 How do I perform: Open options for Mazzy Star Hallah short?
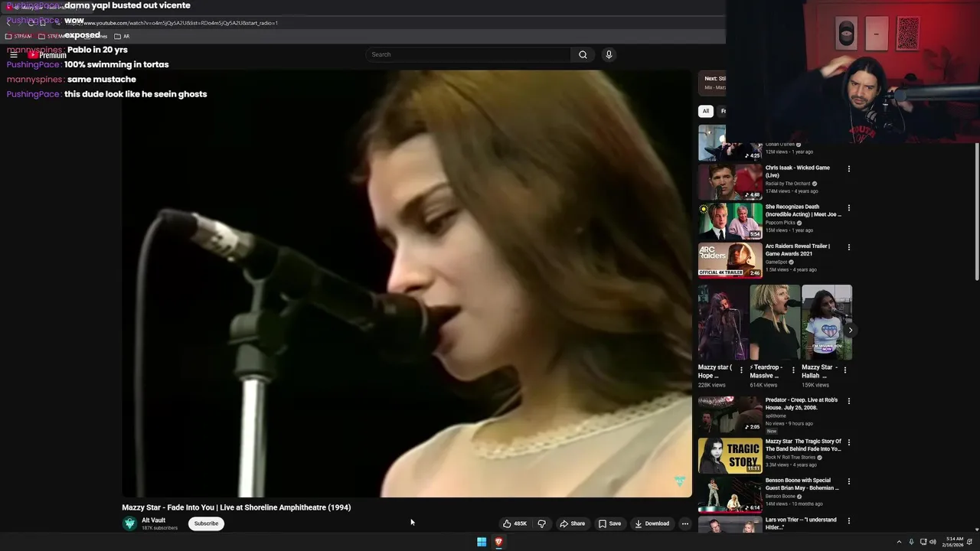[845, 370]
